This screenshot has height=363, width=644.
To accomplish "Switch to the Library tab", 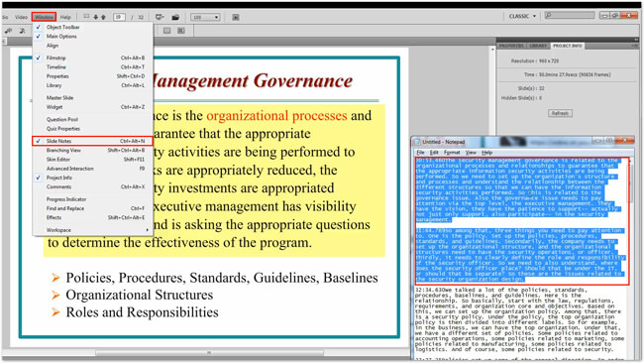I will tap(538, 46).
